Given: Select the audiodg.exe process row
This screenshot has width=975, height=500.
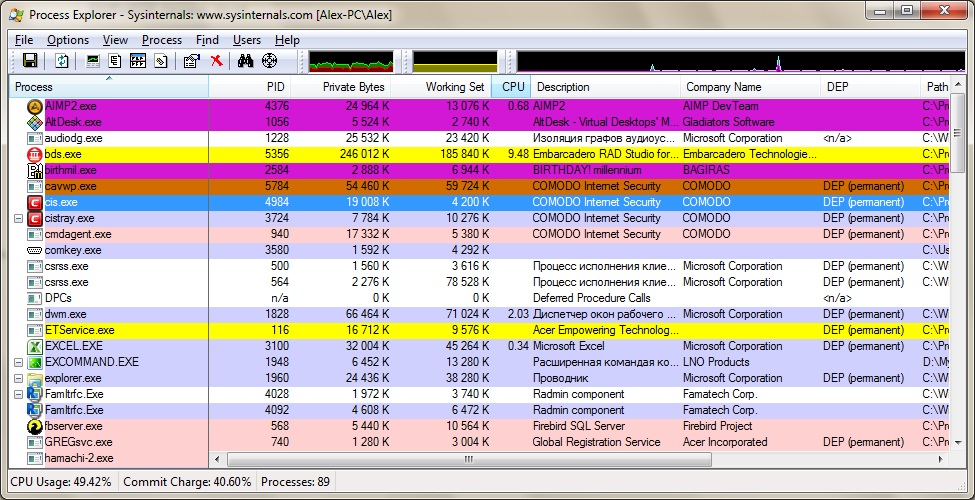Looking at the screenshot, I should click(x=479, y=138).
